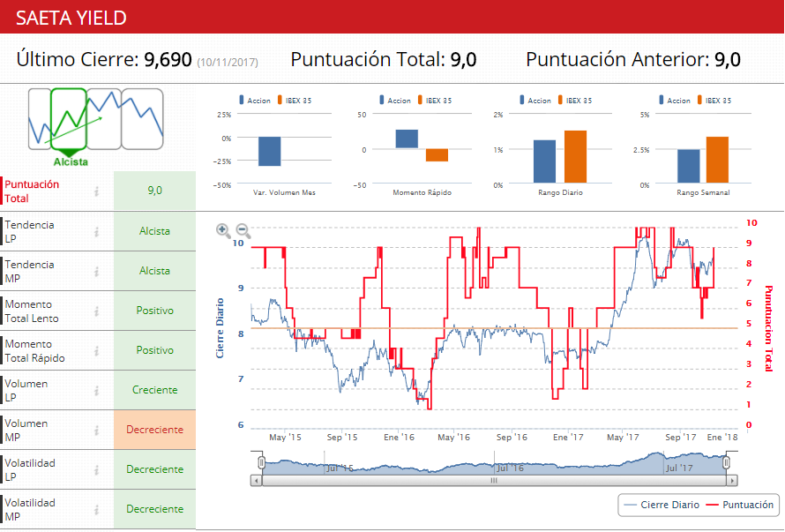Click the zoom out magnifier icon

[x=243, y=231]
